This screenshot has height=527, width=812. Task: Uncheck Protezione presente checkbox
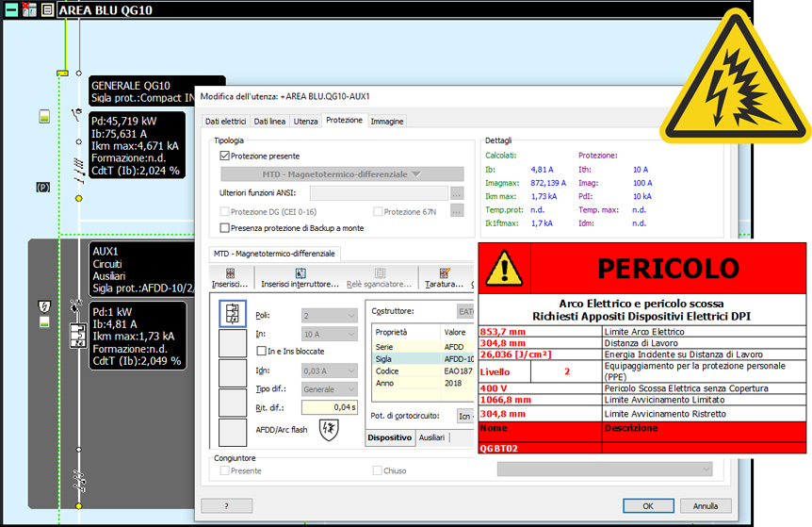pyautogui.click(x=224, y=156)
